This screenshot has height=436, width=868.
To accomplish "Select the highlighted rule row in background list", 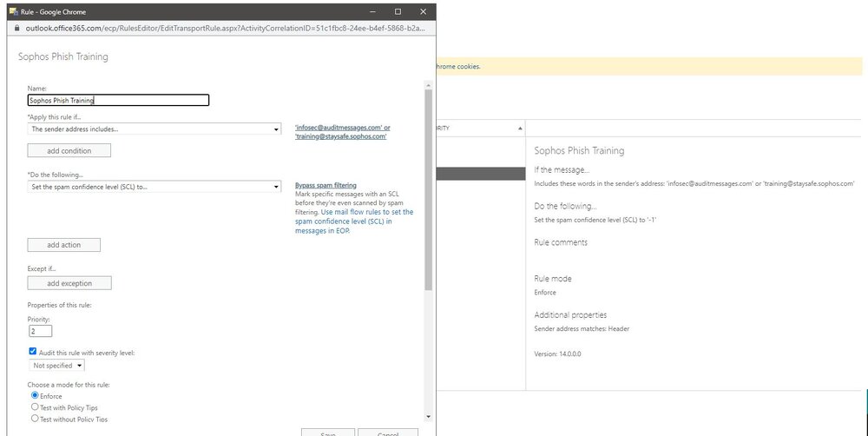I will click(481, 174).
